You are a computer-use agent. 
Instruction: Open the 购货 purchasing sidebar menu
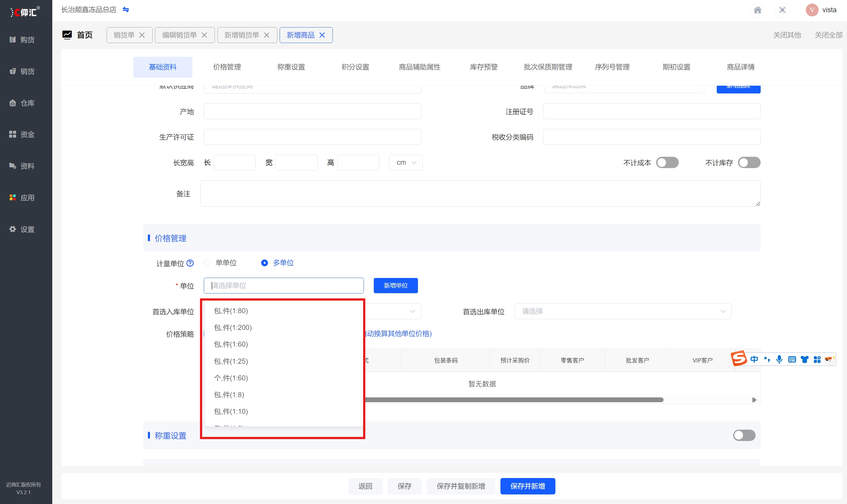[22, 40]
